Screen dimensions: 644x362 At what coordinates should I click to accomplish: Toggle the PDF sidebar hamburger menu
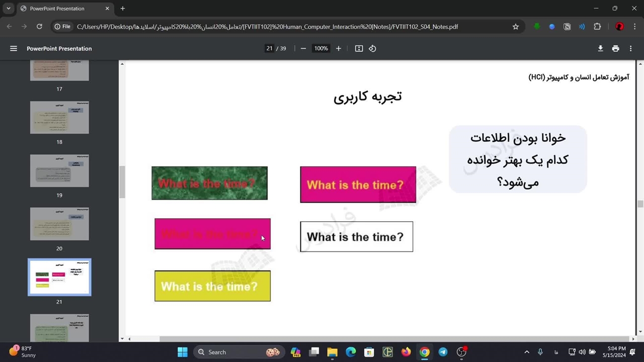[x=14, y=49]
